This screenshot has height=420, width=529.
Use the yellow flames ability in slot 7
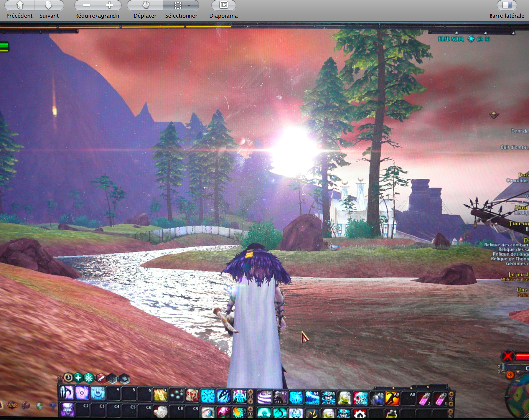coord(160,395)
